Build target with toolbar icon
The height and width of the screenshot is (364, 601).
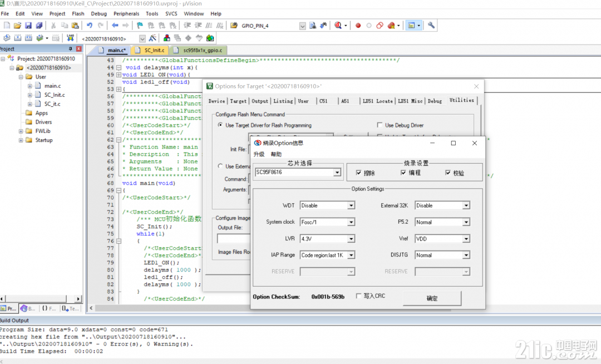click(18, 38)
